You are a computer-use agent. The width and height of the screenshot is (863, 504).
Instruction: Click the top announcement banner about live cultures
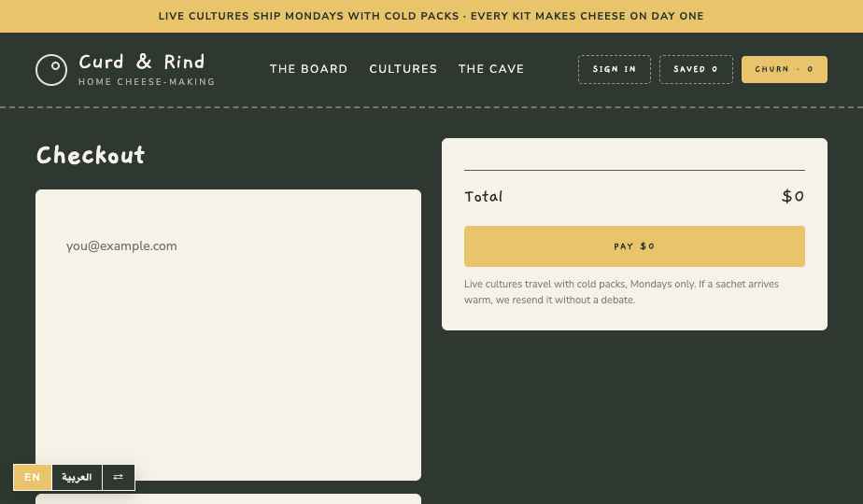tap(431, 16)
